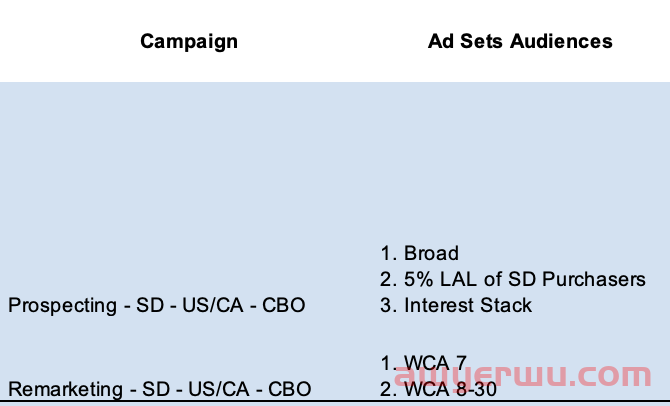Select the Ad Sets Audiences header
670x406 pixels.
(x=520, y=41)
